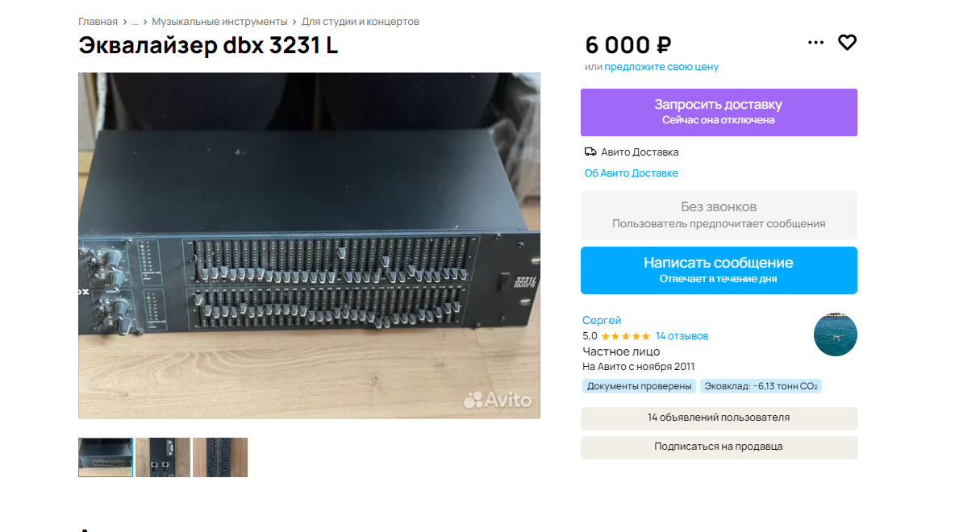980x532 pixels.
Task: Open seller Сергей's round avatar
Action: tap(836, 335)
